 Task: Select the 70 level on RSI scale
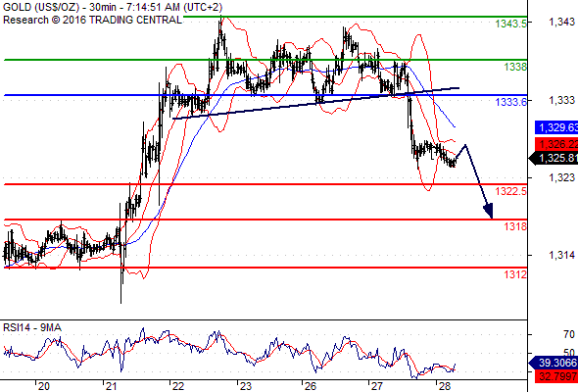569,334
